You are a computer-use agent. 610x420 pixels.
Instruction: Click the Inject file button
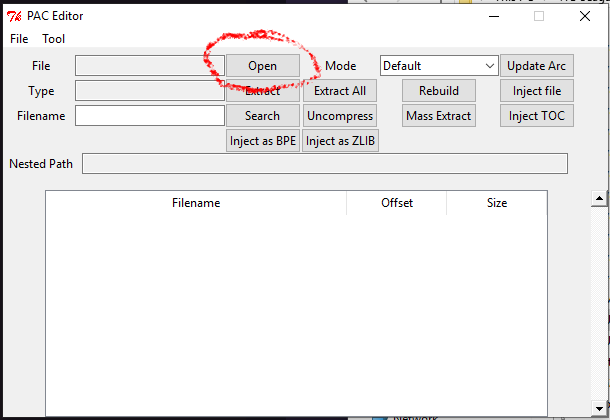pos(536,91)
